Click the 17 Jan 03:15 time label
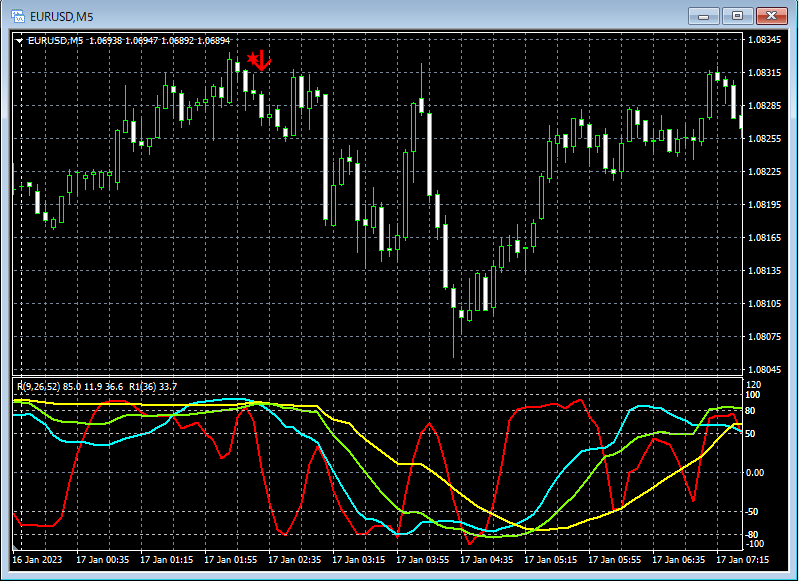 pyautogui.click(x=359, y=560)
